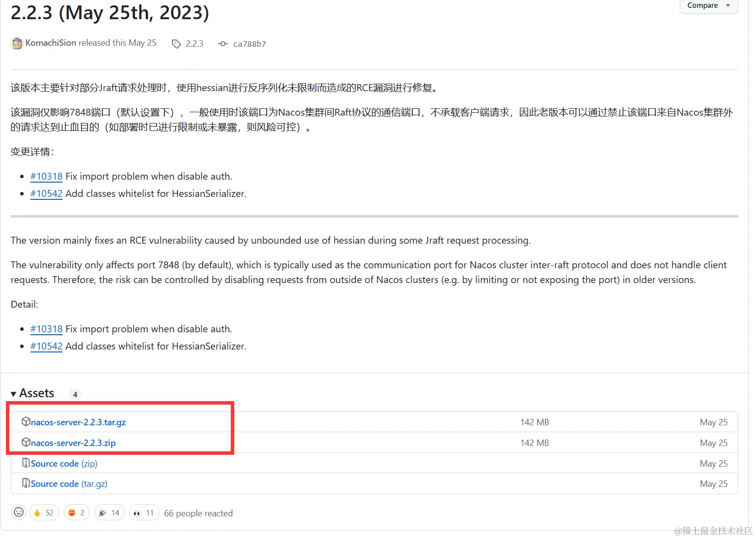The width and height of the screenshot is (756, 539).
Task: Open #10542 link in Chinese changelog list
Action: coord(46,193)
